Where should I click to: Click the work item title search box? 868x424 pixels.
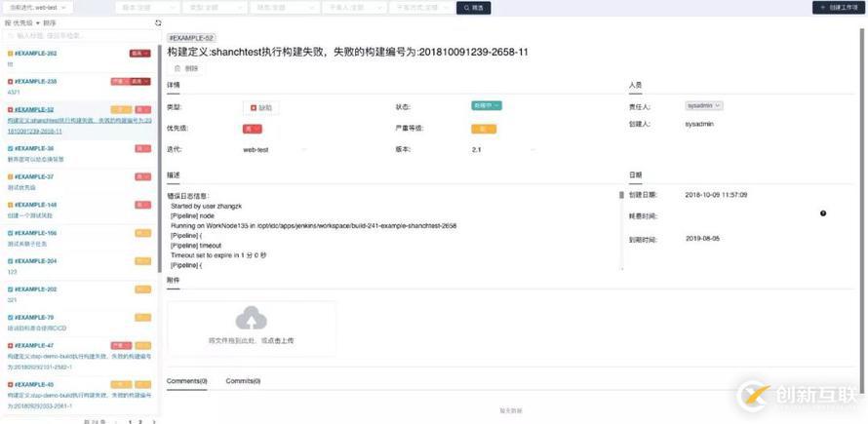80,35
